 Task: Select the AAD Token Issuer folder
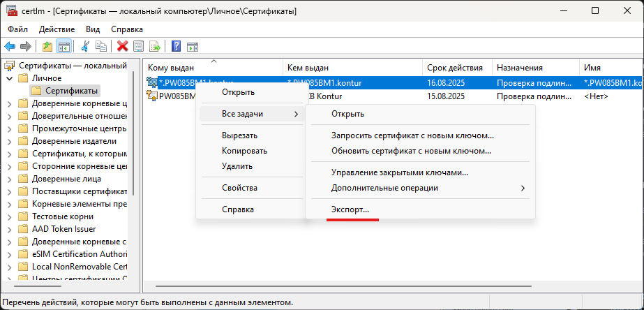tap(64, 229)
